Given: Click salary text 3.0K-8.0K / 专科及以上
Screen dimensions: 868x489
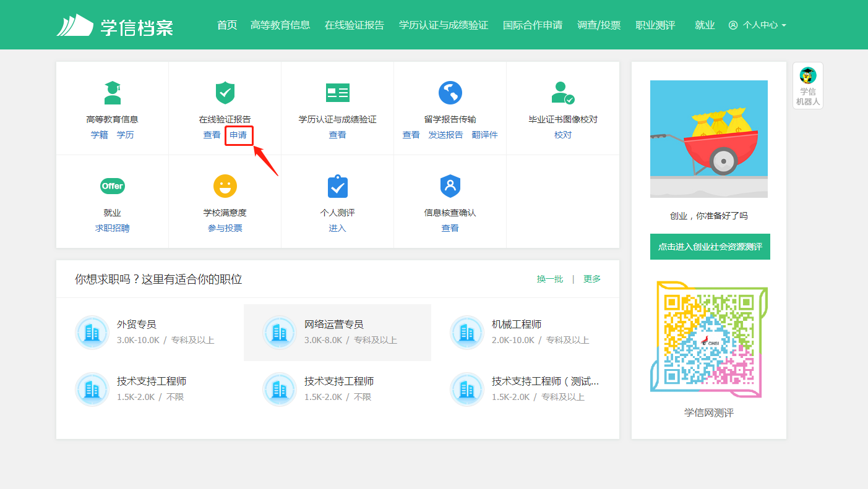Looking at the screenshot, I should pyautogui.click(x=350, y=340).
